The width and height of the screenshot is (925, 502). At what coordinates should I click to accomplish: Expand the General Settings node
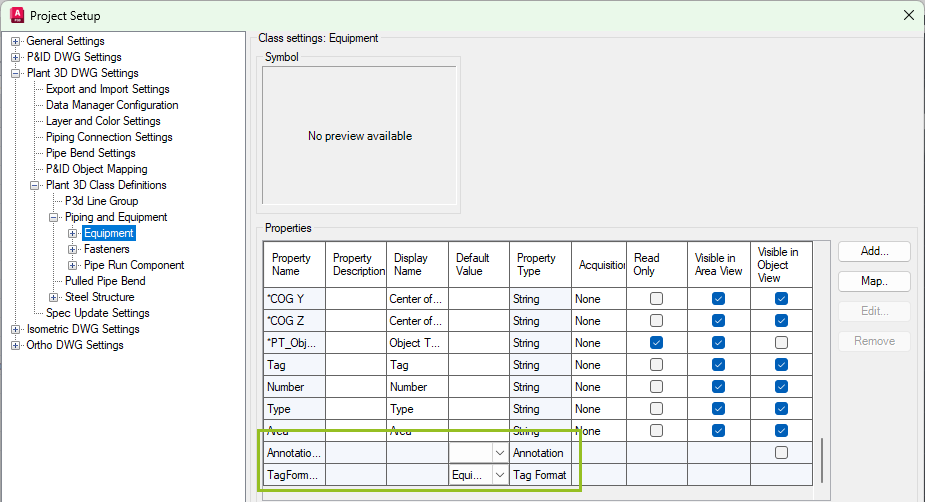click(15, 41)
